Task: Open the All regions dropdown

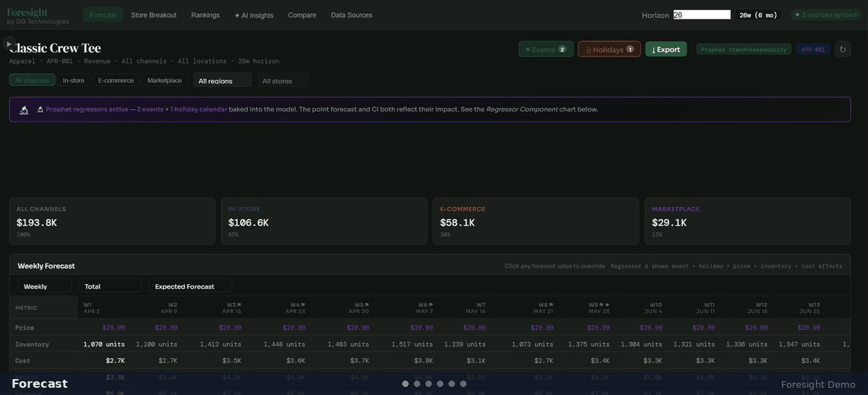Action: pyautogui.click(x=222, y=80)
